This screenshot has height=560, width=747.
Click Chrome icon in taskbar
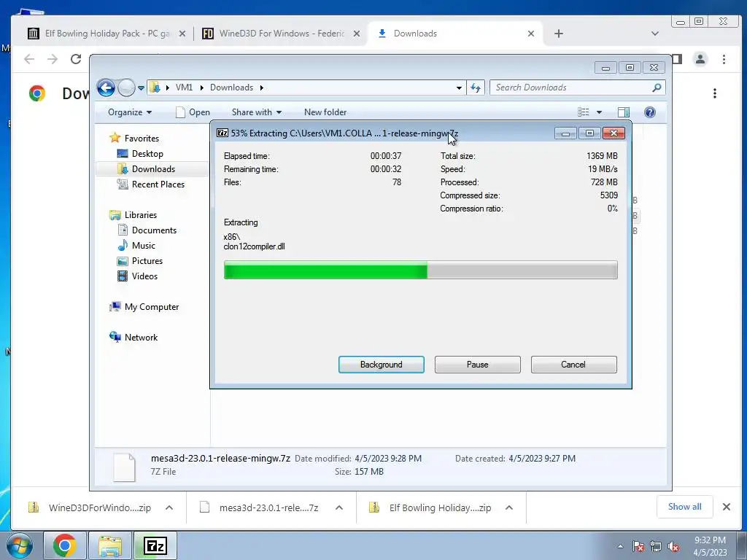[65, 545]
